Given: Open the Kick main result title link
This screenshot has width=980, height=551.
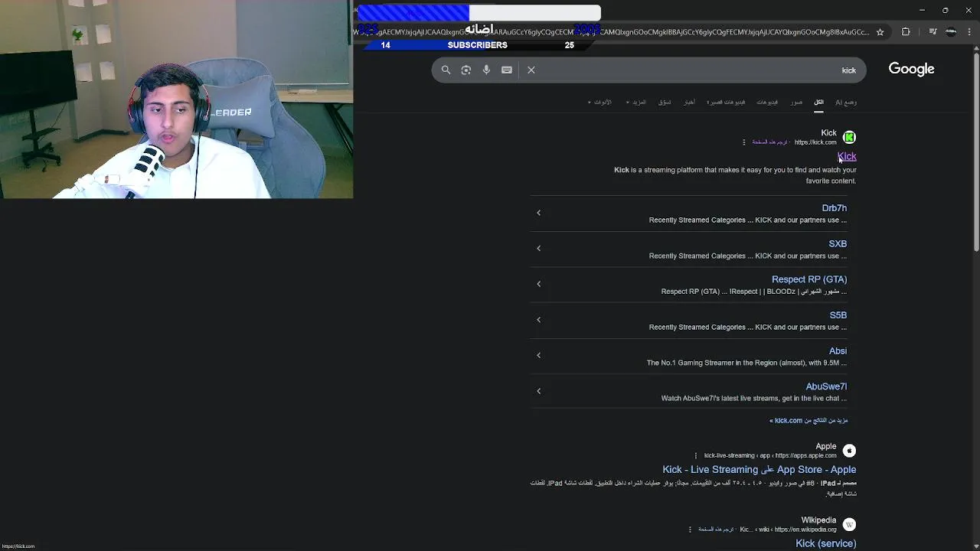Looking at the screenshot, I should click(x=847, y=156).
